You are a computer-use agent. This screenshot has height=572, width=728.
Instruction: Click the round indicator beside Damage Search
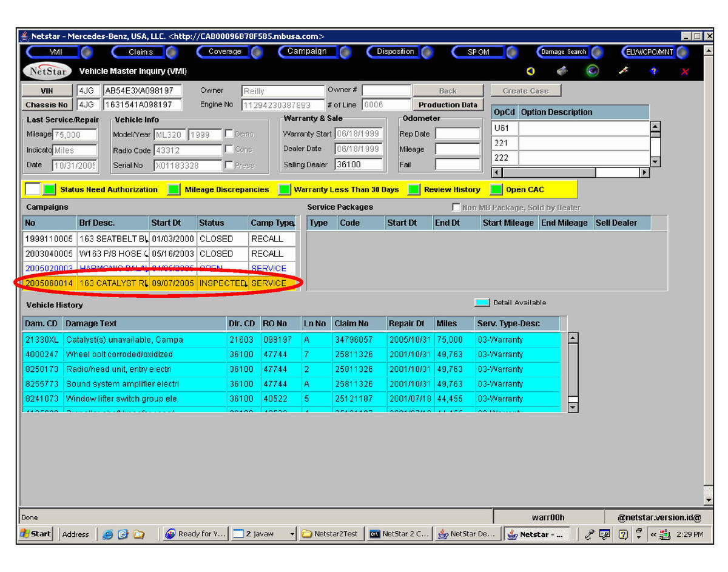pos(598,52)
